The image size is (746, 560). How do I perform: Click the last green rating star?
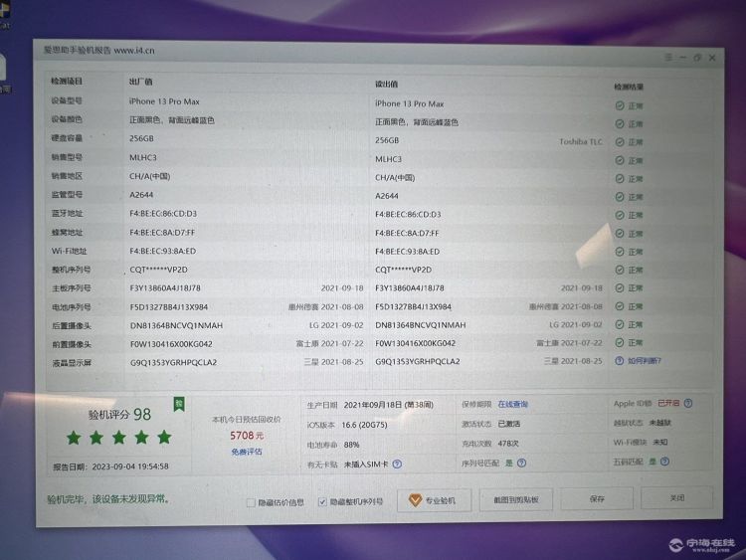point(164,437)
